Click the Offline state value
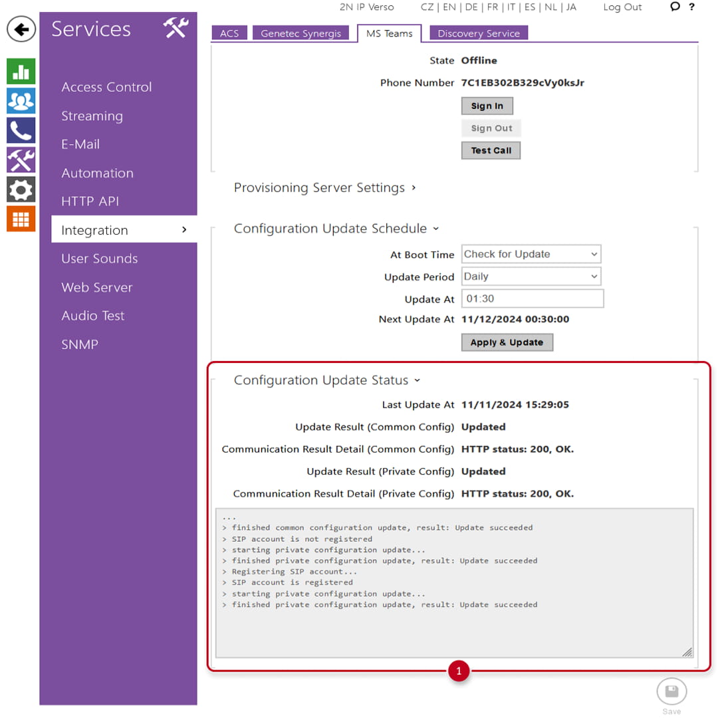This screenshot has height=722, width=728. pyautogui.click(x=479, y=60)
